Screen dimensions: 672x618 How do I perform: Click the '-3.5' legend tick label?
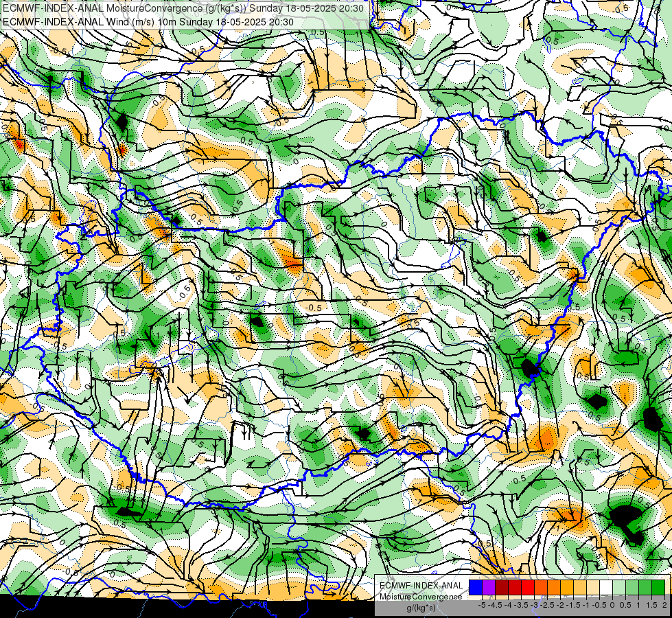click(522, 605)
